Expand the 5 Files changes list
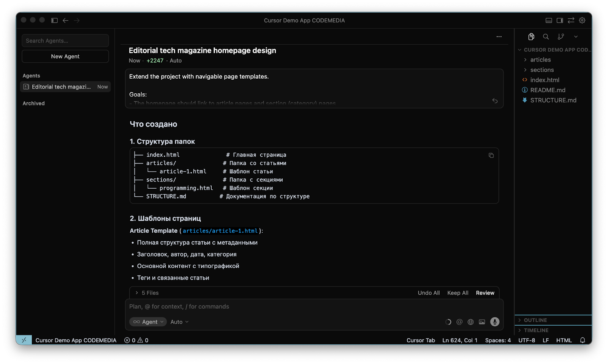Viewport: 608px width, 364px height. tap(147, 293)
